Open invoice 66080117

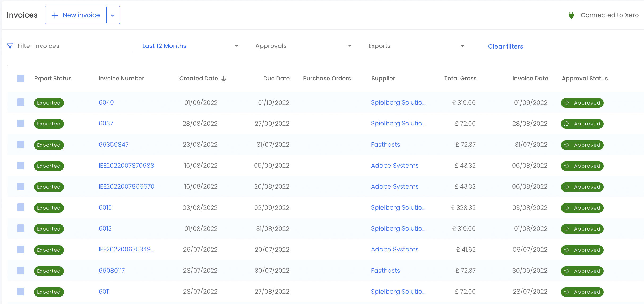coord(112,271)
